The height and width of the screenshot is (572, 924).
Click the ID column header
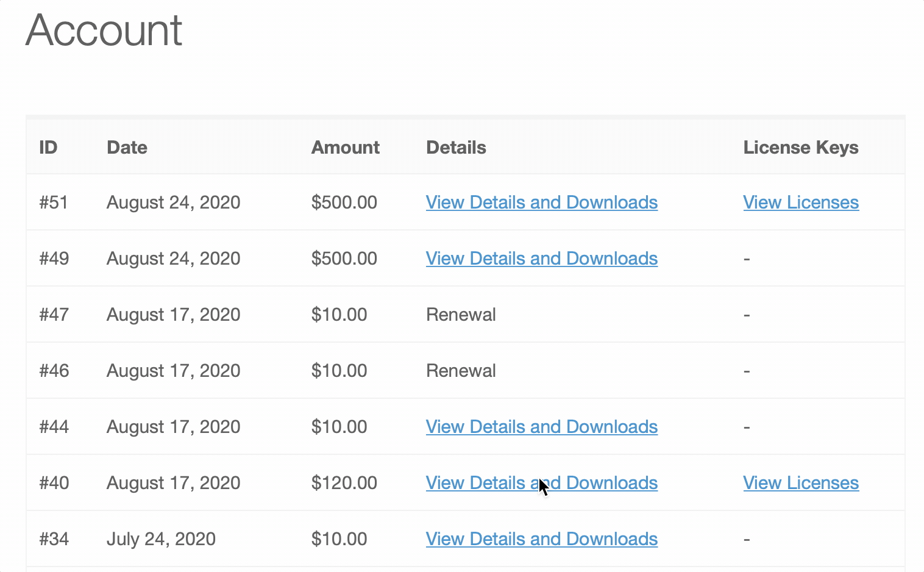point(48,148)
